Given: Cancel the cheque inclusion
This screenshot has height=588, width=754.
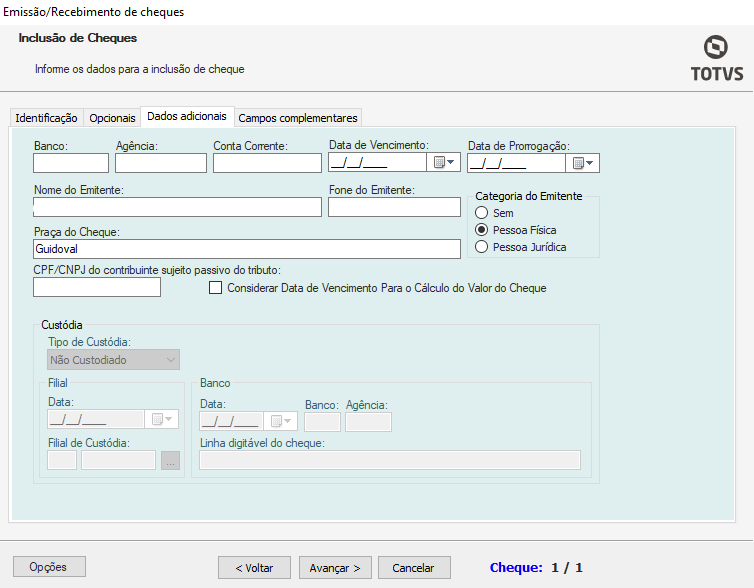Looking at the screenshot, I should point(414,567).
